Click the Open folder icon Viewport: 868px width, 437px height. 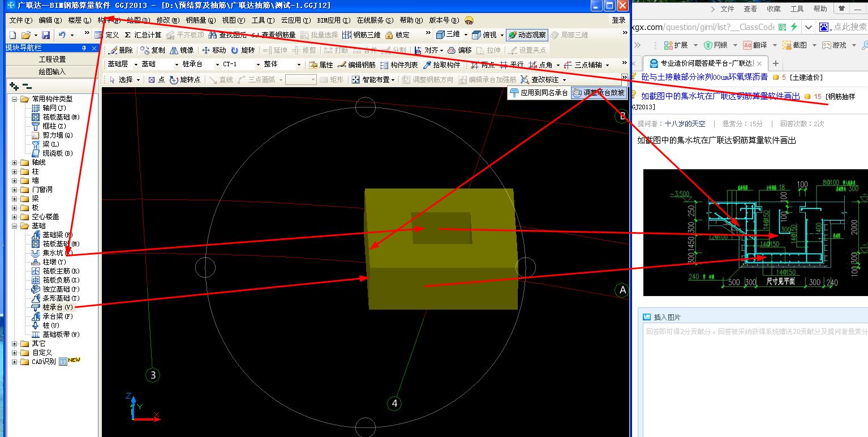pyautogui.click(x=25, y=35)
